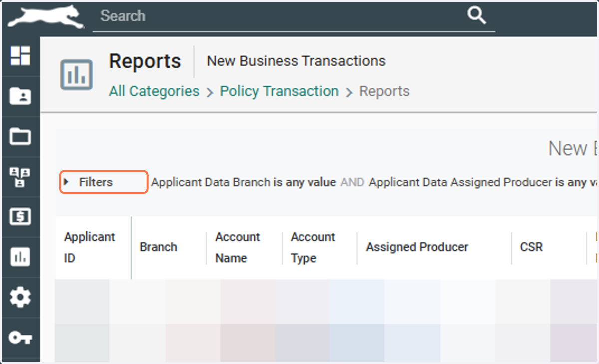Image resolution: width=599 pixels, height=364 pixels.
Task: Click the magnifying glass search icon
Action: (476, 16)
